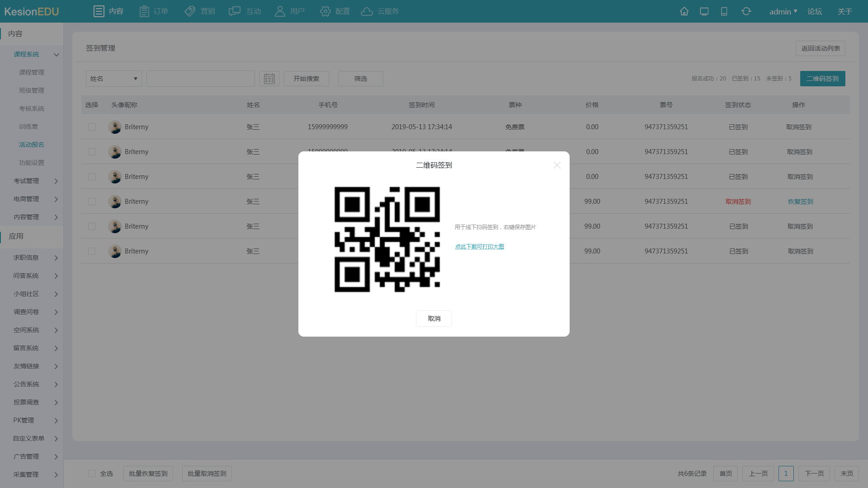Click the home icon in top bar

[x=684, y=11]
